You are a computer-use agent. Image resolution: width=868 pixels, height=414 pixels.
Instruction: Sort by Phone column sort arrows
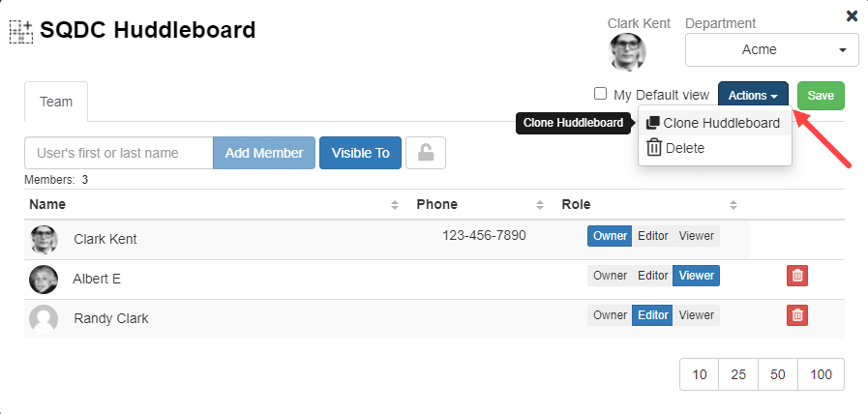pyautogui.click(x=540, y=205)
